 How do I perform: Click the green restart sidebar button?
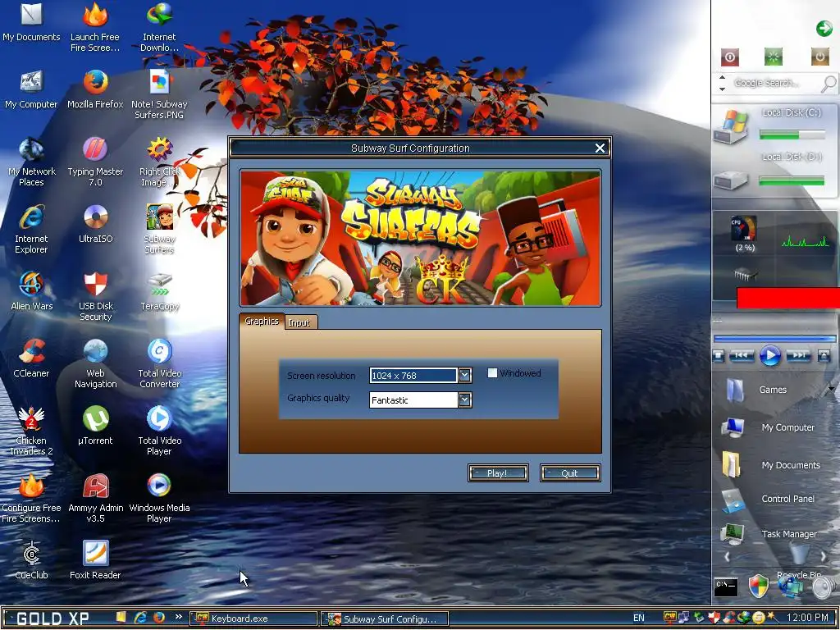click(773, 57)
